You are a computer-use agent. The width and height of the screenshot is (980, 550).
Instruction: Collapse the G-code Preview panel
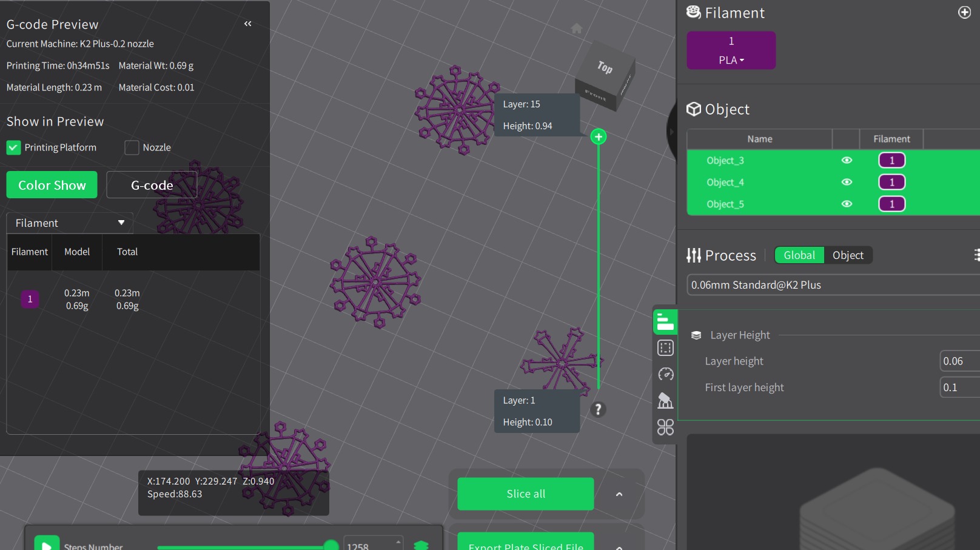[247, 24]
